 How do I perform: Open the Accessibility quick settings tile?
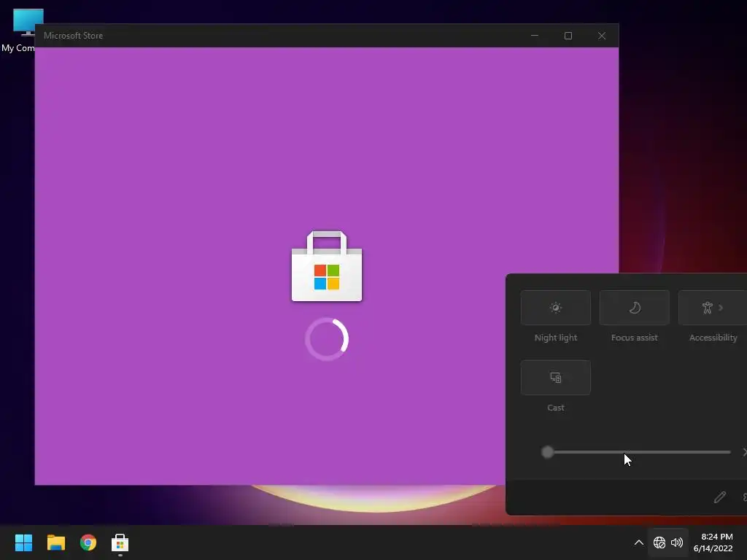point(712,308)
